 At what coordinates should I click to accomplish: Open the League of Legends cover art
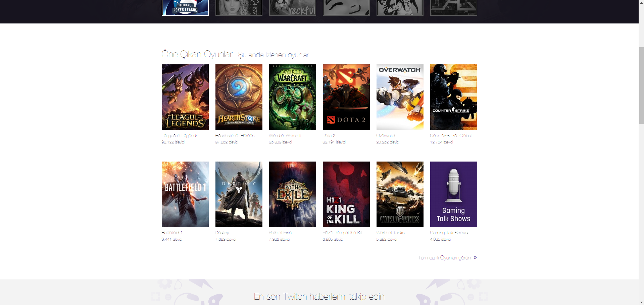pyautogui.click(x=185, y=97)
